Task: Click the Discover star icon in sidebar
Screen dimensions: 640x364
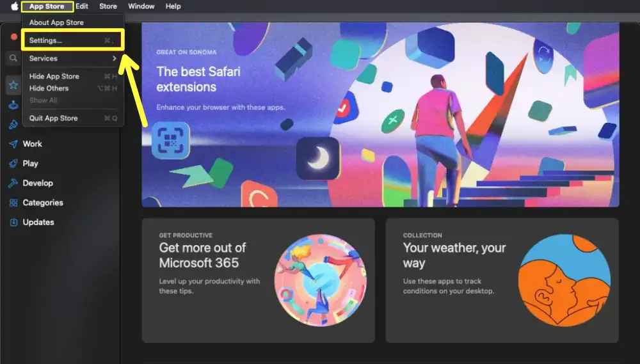Action: [x=13, y=84]
